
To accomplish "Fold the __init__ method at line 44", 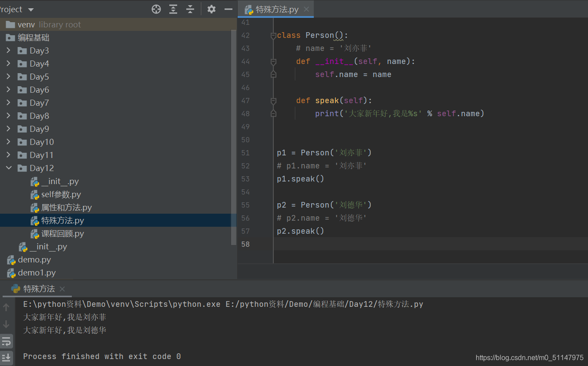I will (273, 61).
